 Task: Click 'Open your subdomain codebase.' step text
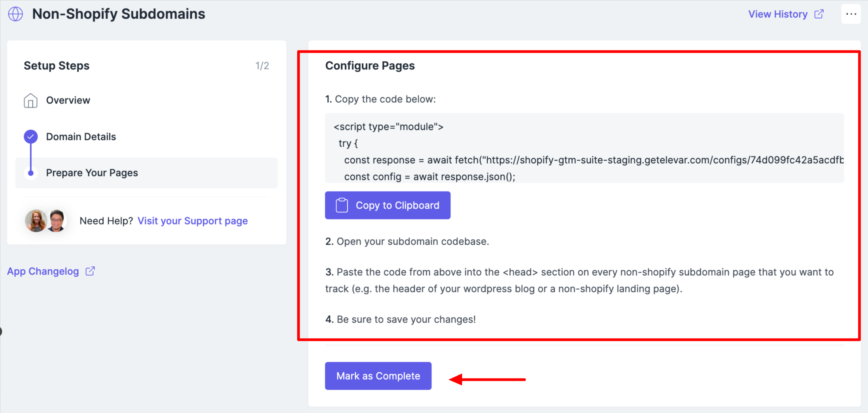413,241
